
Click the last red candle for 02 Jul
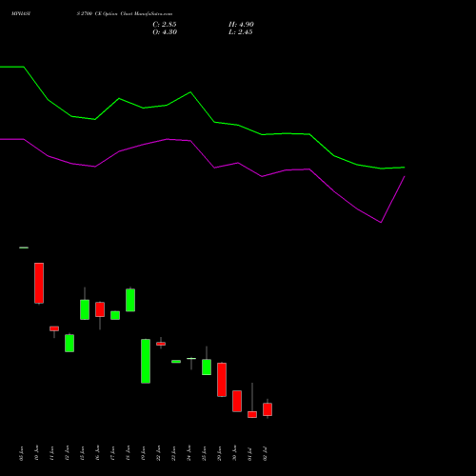pos(268,409)
